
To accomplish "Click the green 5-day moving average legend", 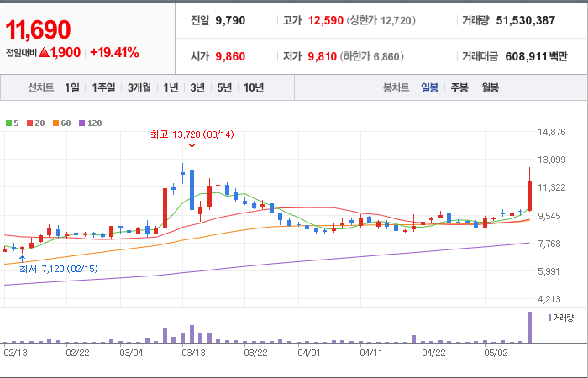I will point(12,123).
